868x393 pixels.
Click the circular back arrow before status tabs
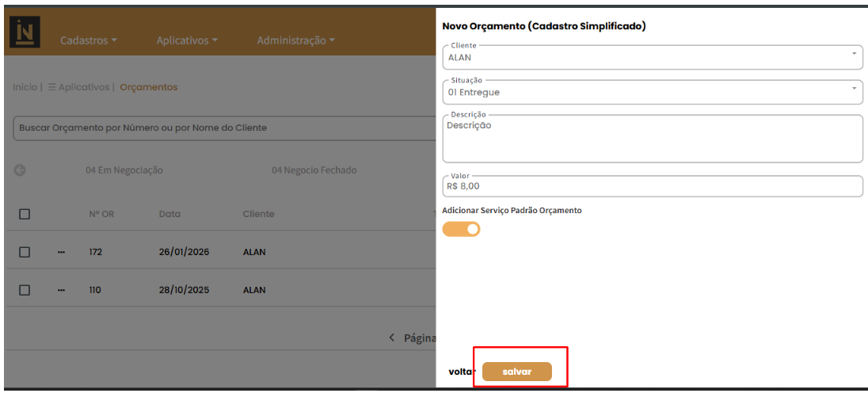tap(21, 170)
